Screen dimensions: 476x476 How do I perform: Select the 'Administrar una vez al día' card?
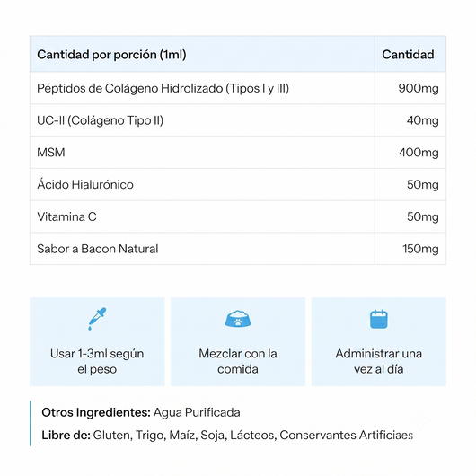[x=379, y=341]
